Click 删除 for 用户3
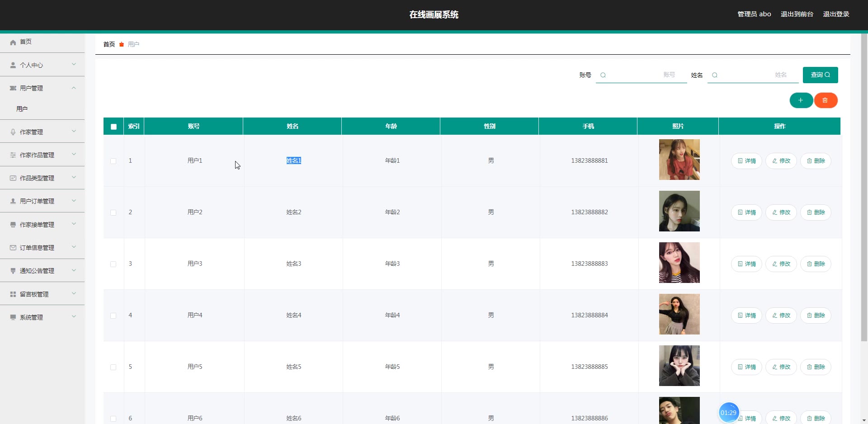Viewport: 868px width, 424px height. click(816, 264)
